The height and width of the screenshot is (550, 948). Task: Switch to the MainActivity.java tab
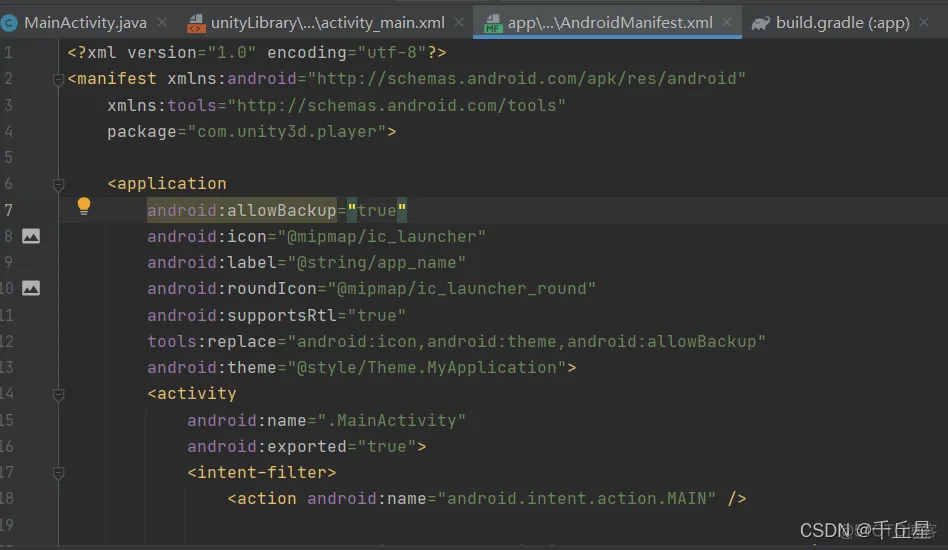(85, 23)
